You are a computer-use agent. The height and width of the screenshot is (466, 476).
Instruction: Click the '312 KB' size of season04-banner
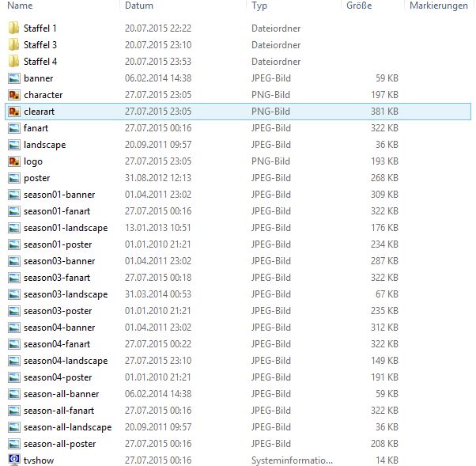coord(384,328)
